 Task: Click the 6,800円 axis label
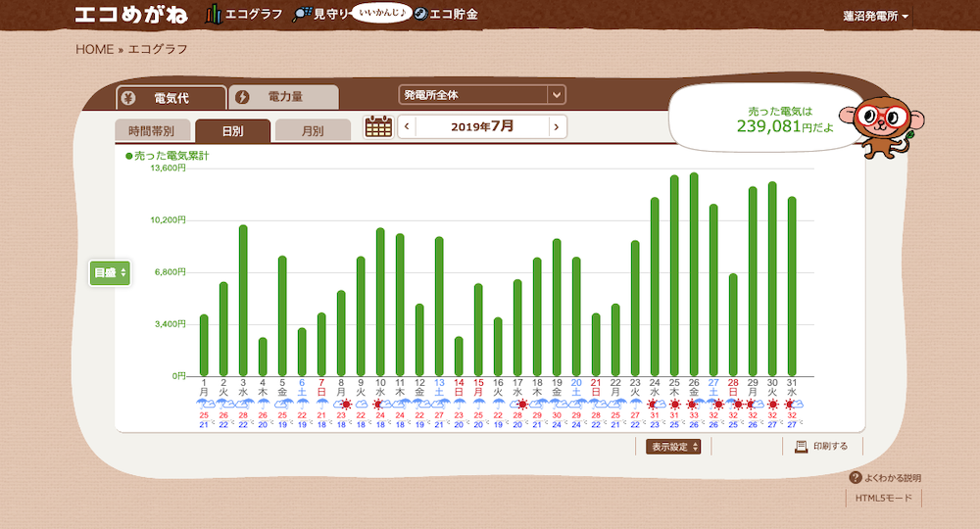click(170, 271)
